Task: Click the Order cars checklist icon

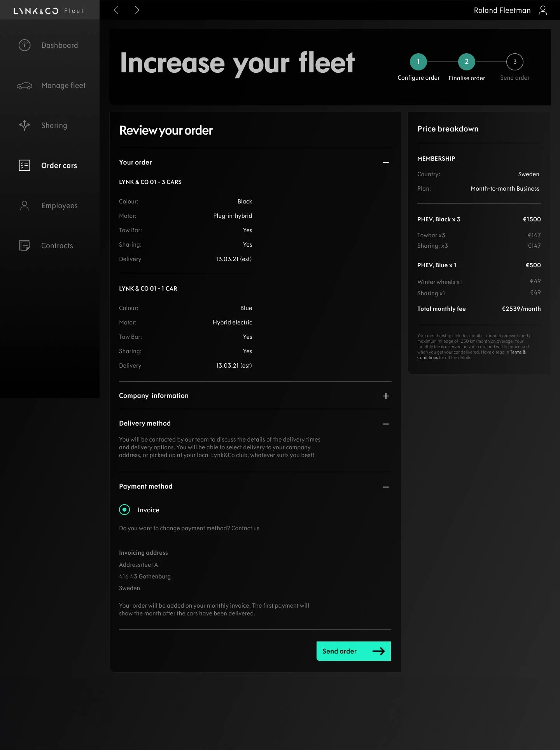Action: pos(24,165)
